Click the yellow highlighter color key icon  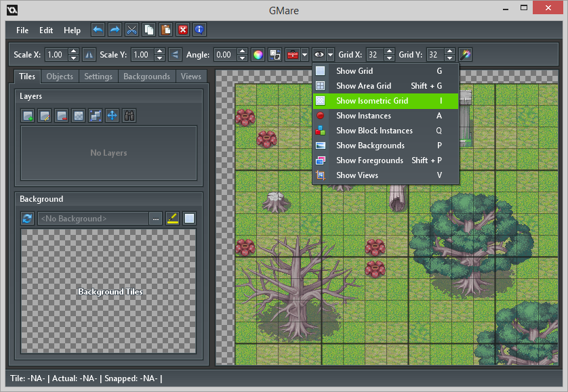coord(172,219)
